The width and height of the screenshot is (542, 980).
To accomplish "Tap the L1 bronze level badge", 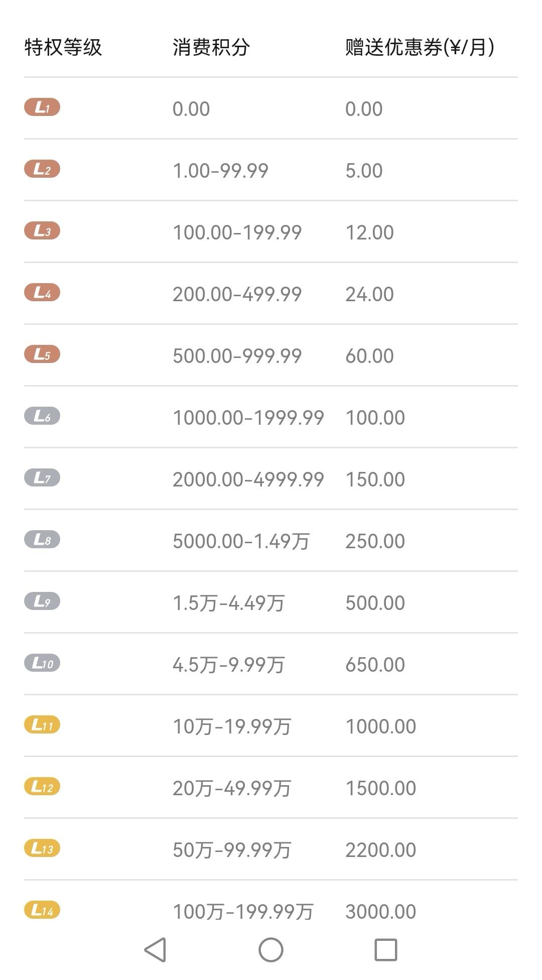I will pyautogui.click(x=42, y=107).
